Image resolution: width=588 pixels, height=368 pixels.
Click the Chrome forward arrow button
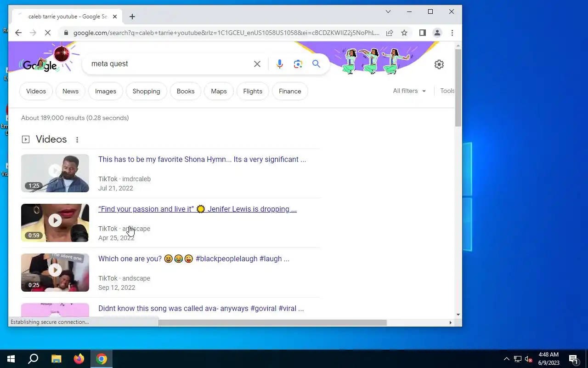[33, 33]
